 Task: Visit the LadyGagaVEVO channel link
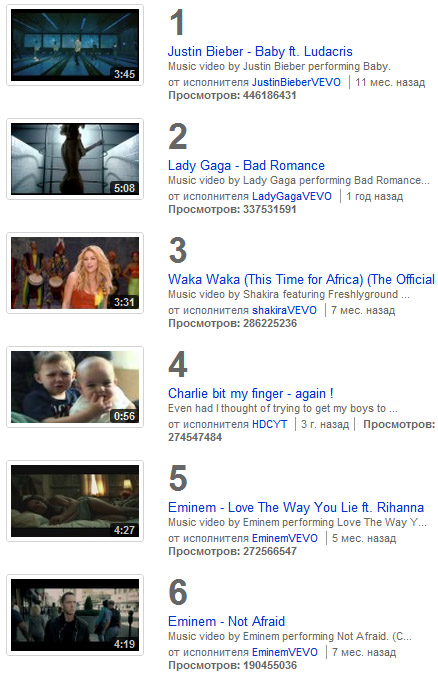[x=292, y=196]
